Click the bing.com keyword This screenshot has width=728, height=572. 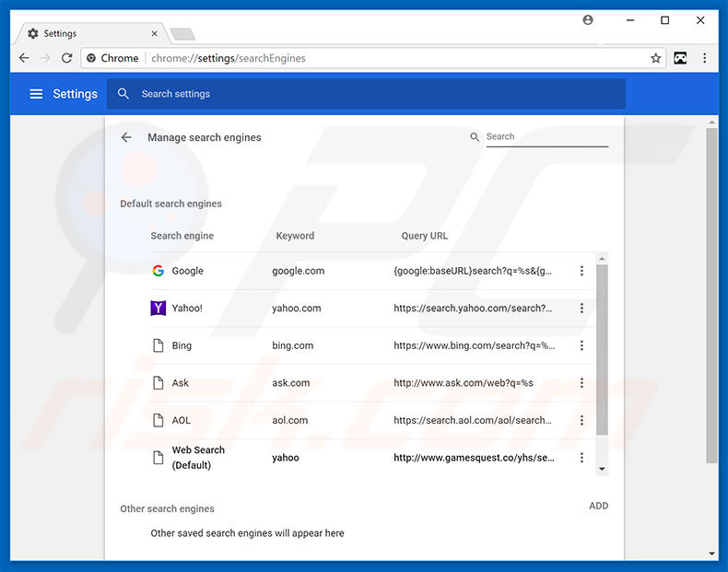(292, 345)
